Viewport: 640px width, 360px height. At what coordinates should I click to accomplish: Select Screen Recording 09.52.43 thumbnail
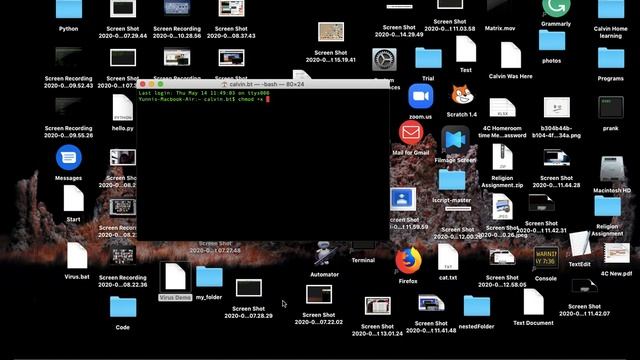pyautogui.click(x=69, y=58)
